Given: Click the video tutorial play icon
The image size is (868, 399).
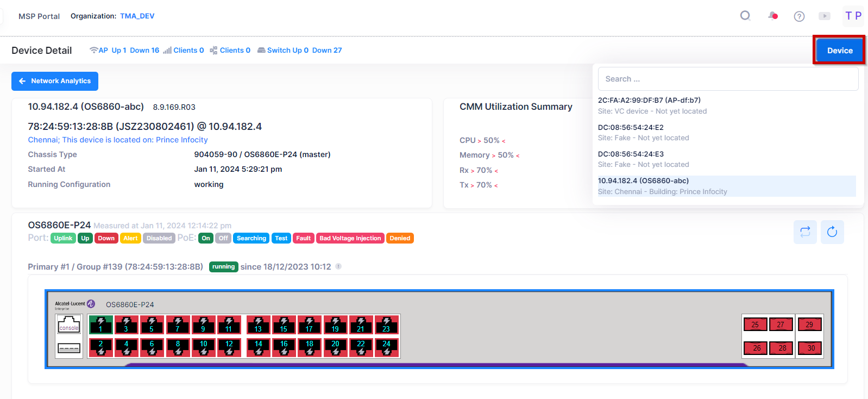Looking at the screenshot, I should coord(825,16).
